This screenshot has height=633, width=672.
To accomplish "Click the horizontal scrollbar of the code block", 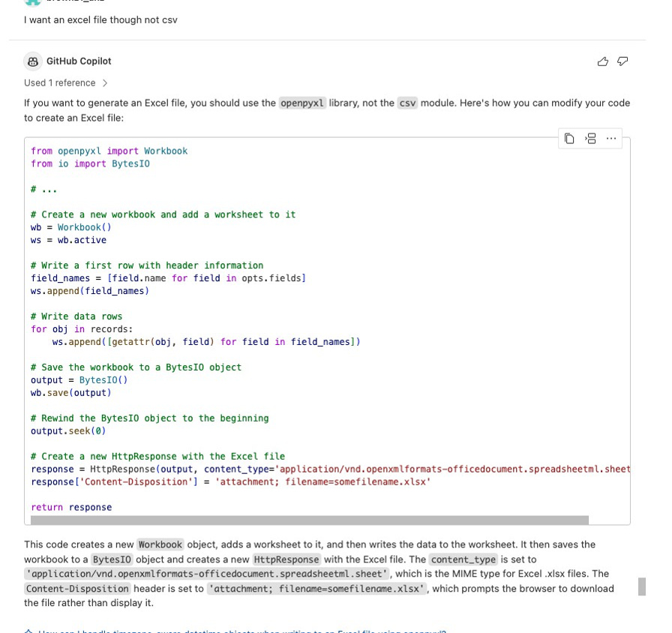I will click(x=310, y=520).
